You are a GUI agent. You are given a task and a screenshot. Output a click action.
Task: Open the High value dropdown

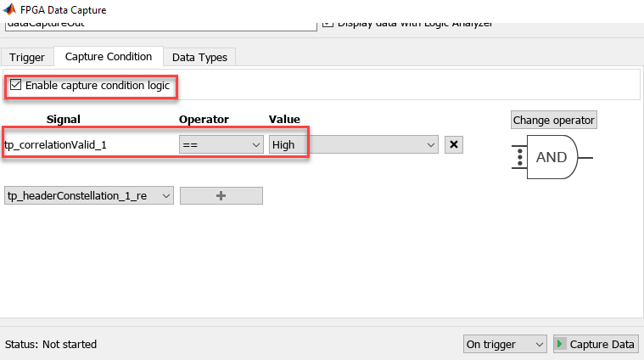[354, 144]
